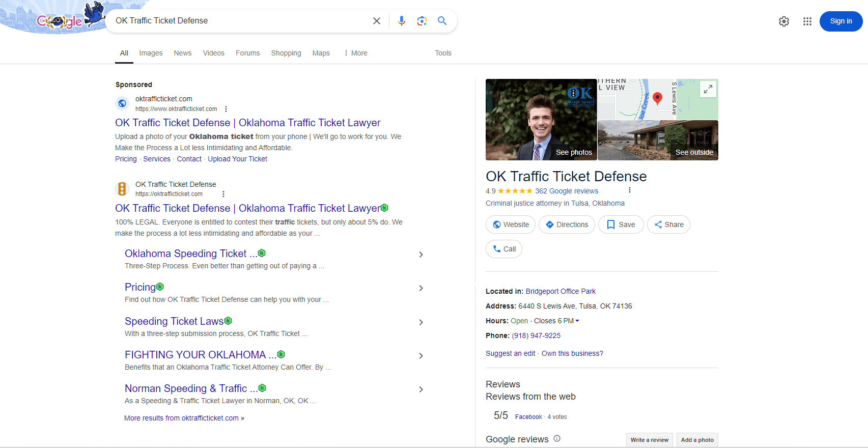Viewport: 868px width, 448px height.
Task: Share the business listing
Action: coord(668,225)
